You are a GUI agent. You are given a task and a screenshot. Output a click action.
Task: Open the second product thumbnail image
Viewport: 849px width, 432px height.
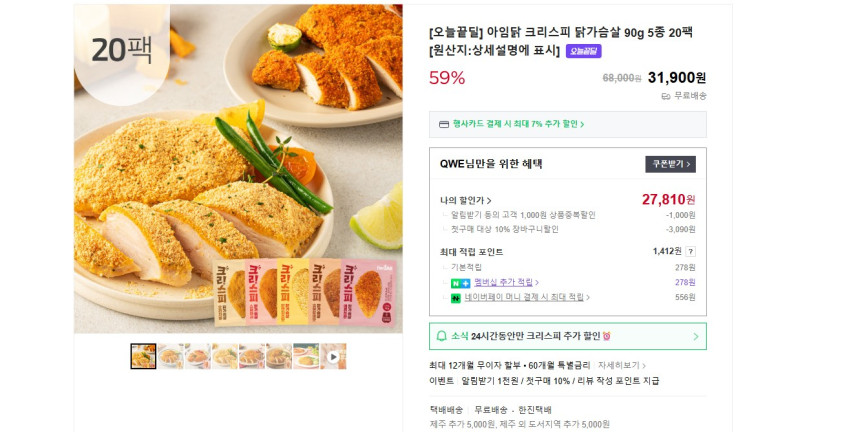pos(170,356)
